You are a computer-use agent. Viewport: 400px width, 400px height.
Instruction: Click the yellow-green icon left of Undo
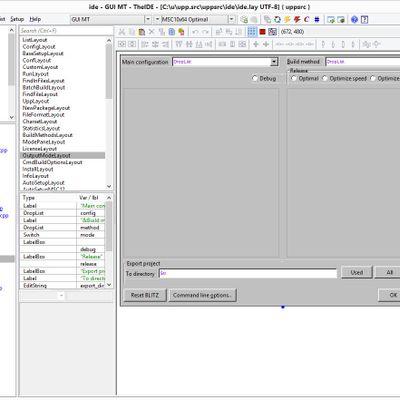(x=182, y=32)
